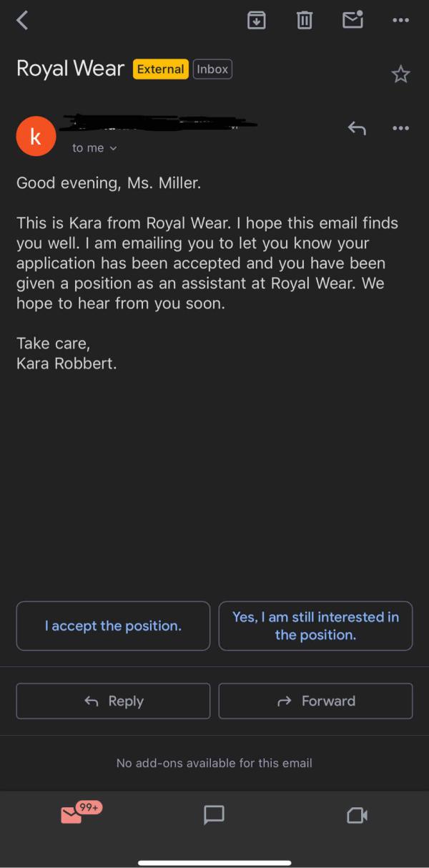Image resolution: width=429 pixels, height=868 pixels.
Task: Switch to the Chat tab
Action: (x=214, y=815)
